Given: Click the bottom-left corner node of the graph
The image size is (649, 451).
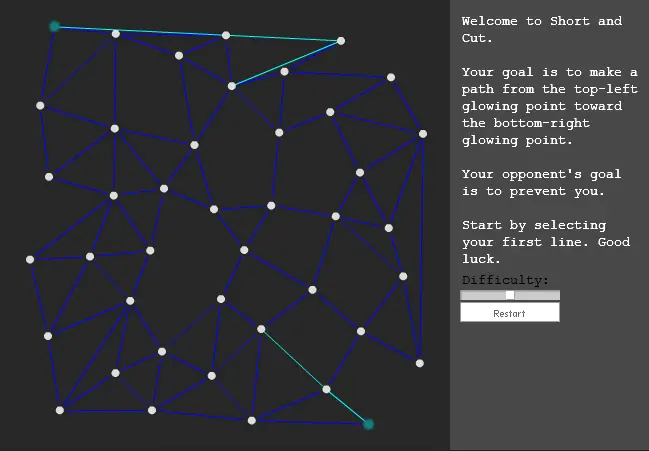Looking at the screenshot, I should 60,410.
